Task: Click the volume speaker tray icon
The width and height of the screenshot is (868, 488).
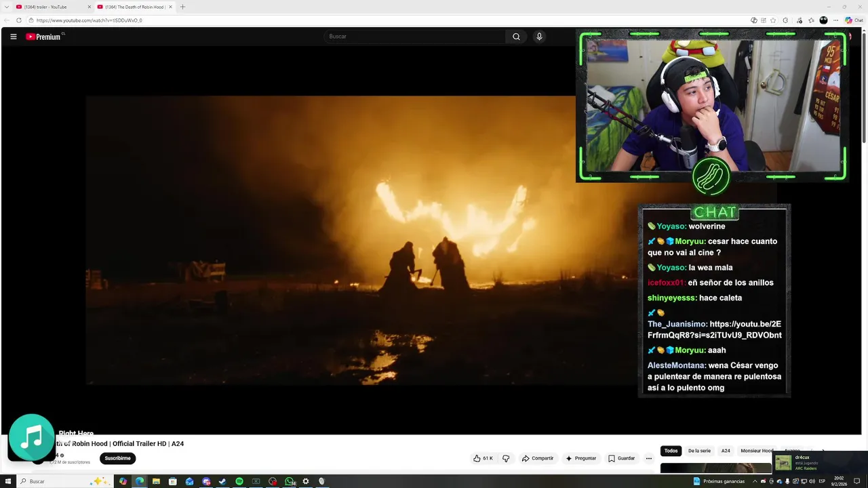Action: tap(812, 481)
